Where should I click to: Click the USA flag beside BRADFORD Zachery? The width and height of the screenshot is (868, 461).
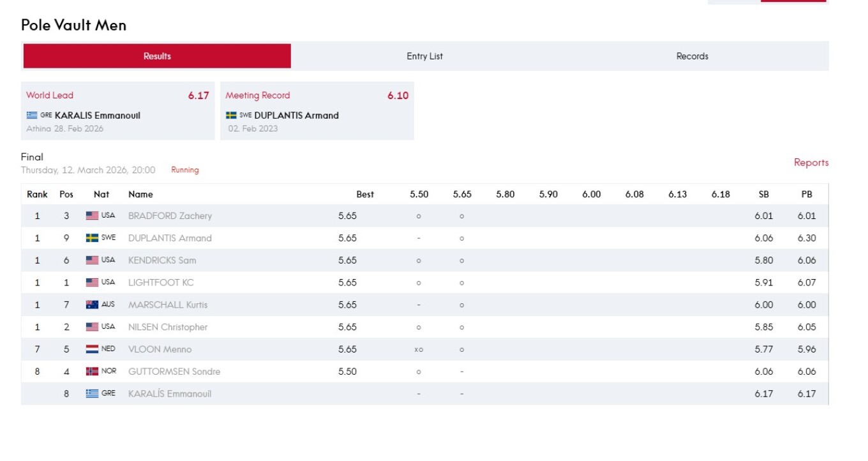(93, 216)
